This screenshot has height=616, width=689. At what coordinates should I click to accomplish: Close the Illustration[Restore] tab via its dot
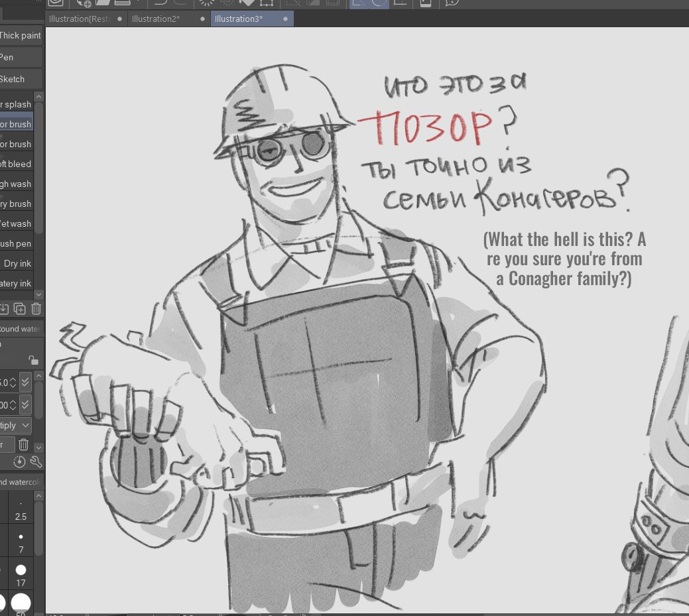click(119, 19)
